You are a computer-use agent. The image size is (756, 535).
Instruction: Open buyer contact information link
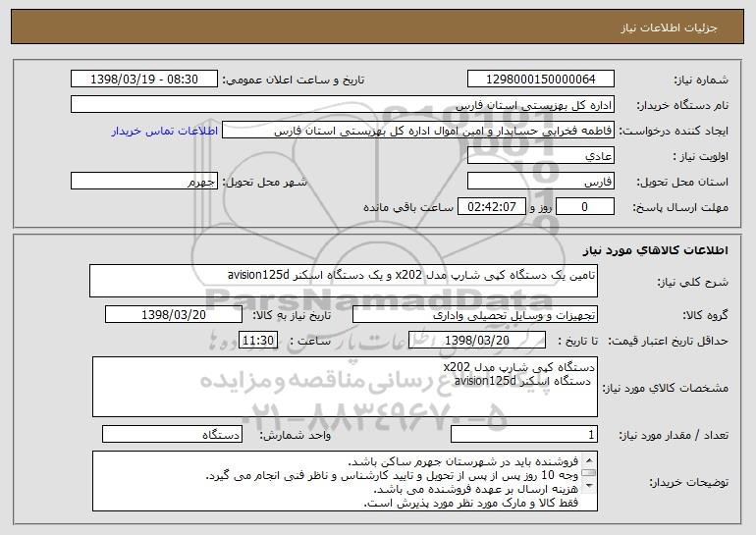[x=165, y=131]
